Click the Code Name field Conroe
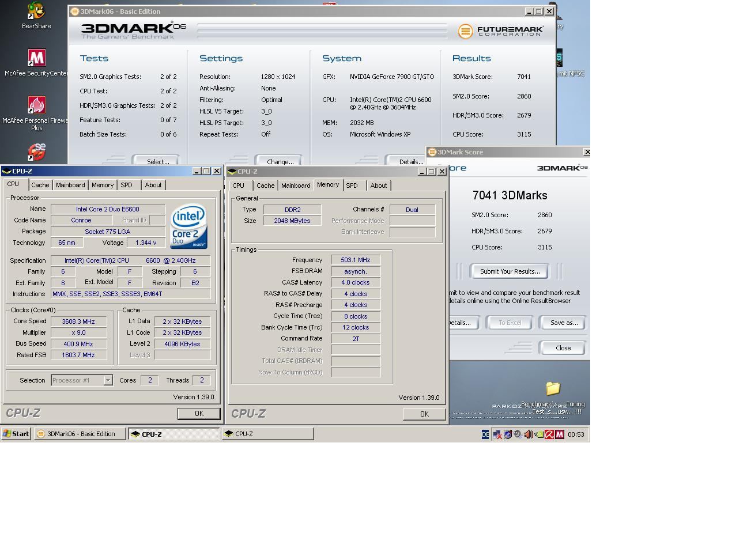The width and height of the screenshot is (747, 560). click(x=81, y=220)
